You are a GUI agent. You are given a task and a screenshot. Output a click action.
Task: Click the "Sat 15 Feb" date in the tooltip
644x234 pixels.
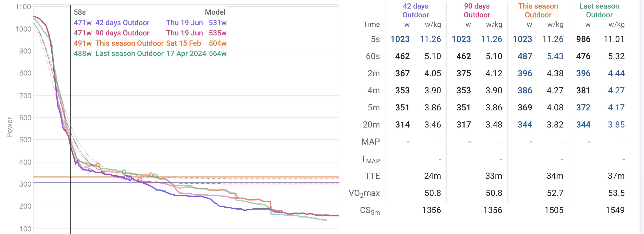coord(183,43)
